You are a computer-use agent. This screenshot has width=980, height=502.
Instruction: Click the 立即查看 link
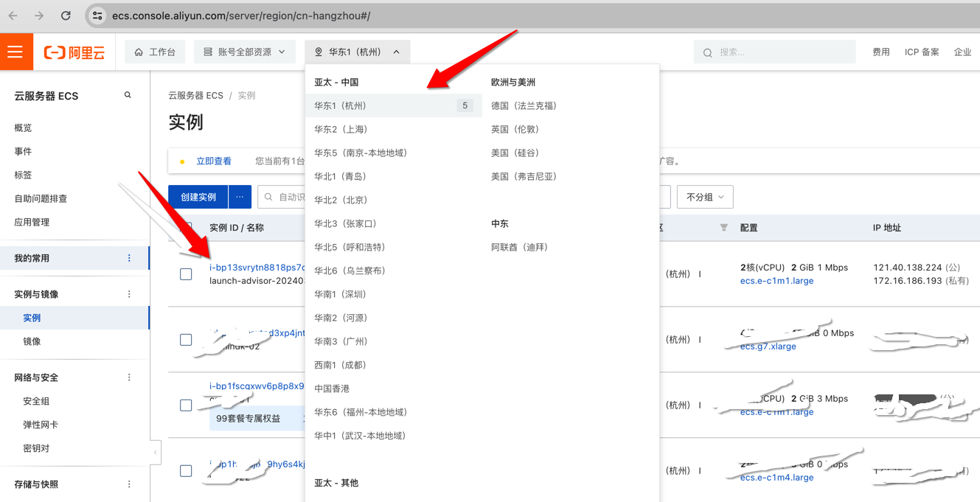(x=214, y=161)
